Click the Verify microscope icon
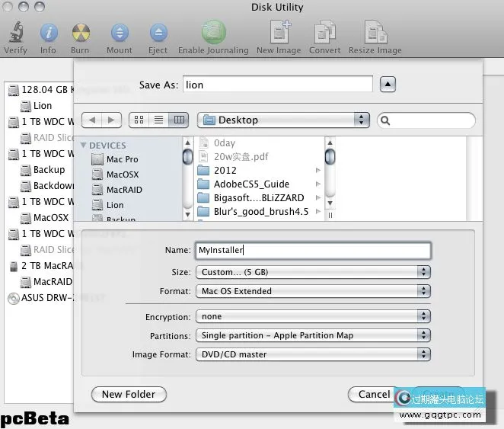Image resolution: width=504 pixels, height=429 pixels. coord(15,34)
